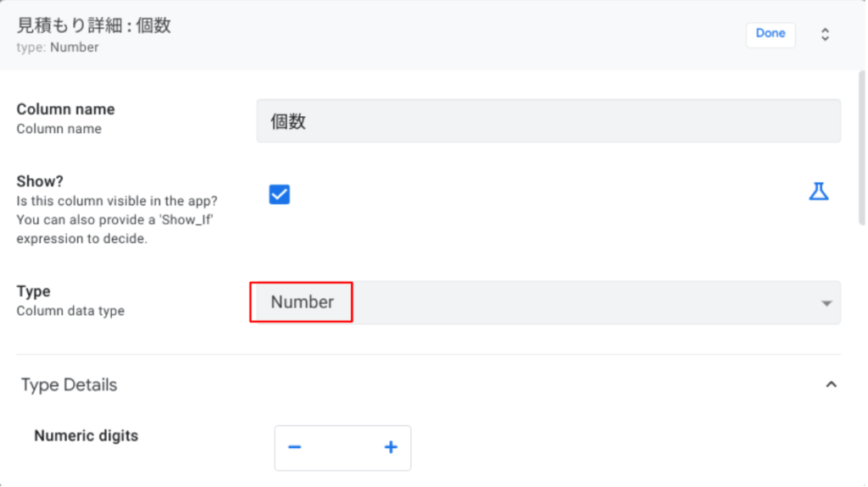Decrease Numeric digits with minus icon
Screen dimensions: 868x487
click(x=295, y=447)
